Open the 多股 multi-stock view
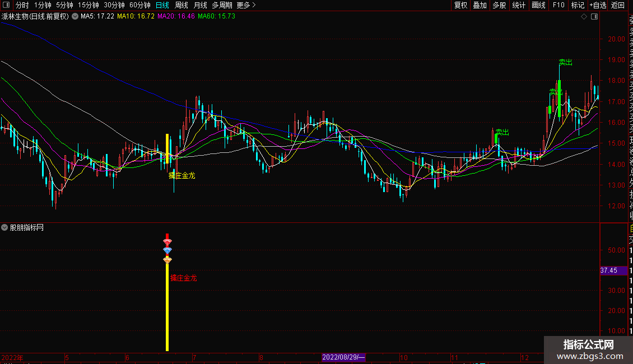The height and width of the screenshot is (364, 633). [x=499, y=5]
